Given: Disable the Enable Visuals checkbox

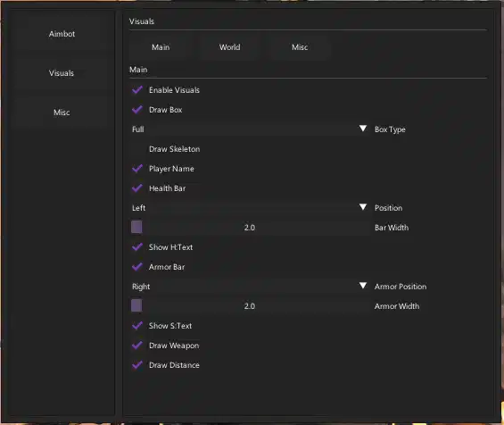Looking at the screenshot, I should [137, 90].
